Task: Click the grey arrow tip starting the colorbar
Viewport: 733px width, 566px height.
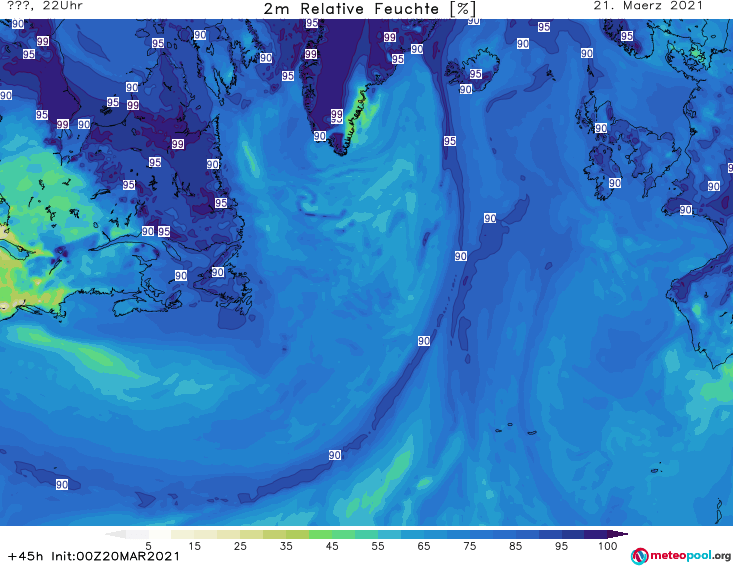Action: (115, 534)
